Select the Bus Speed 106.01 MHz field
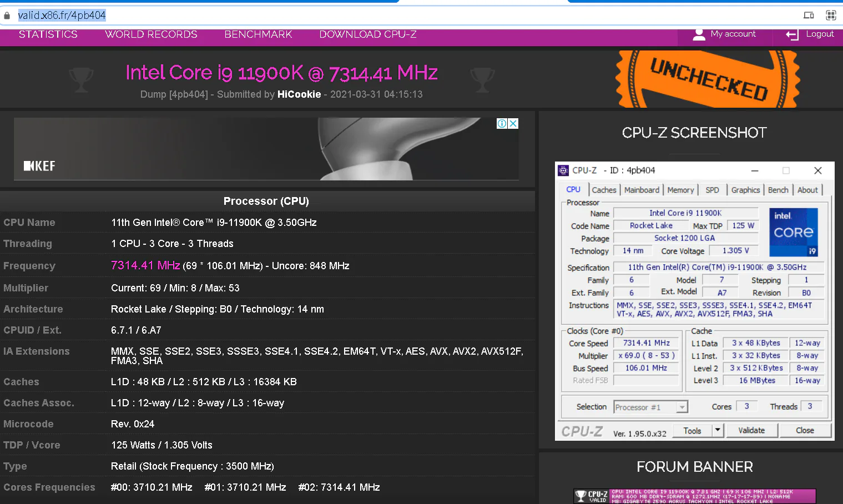Image resolution: width=843 pixels, height=504 pixels. click(646, 368)
